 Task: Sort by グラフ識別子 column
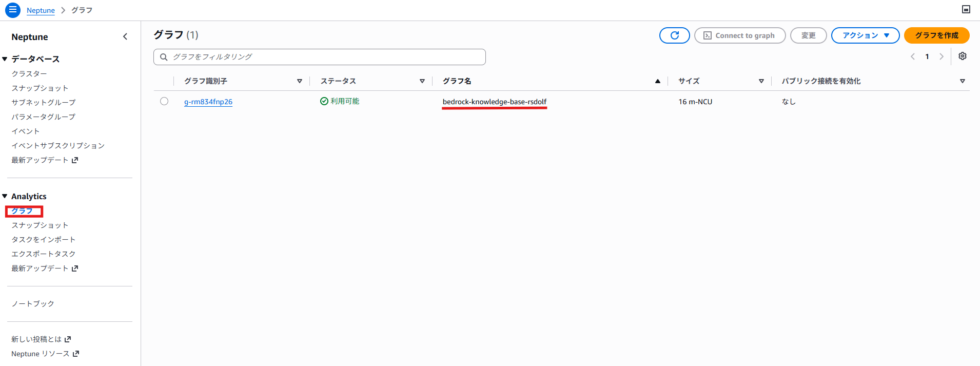pyautogui.click(x=300, y=81)
